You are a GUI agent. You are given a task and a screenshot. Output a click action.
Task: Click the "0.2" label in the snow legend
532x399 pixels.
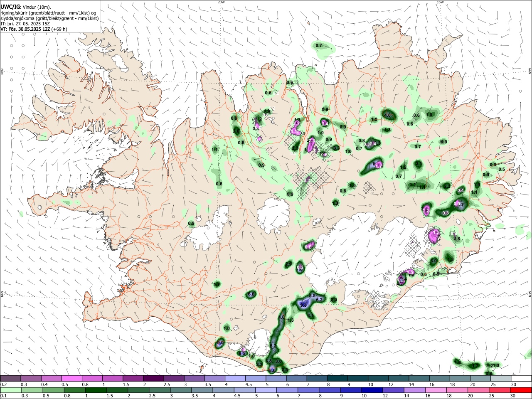click(x=4, y=384)
